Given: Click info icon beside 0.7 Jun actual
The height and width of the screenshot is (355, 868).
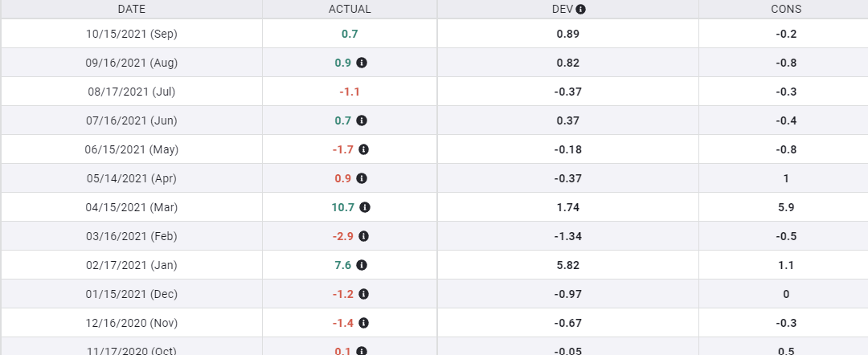Looking at the screenshot, I should tap(362, 120).
